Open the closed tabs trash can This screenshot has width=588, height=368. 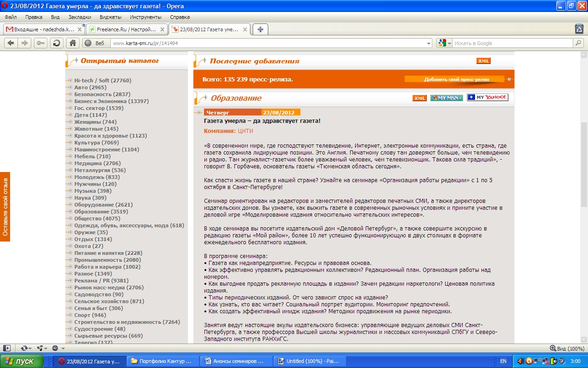(579, 29)
